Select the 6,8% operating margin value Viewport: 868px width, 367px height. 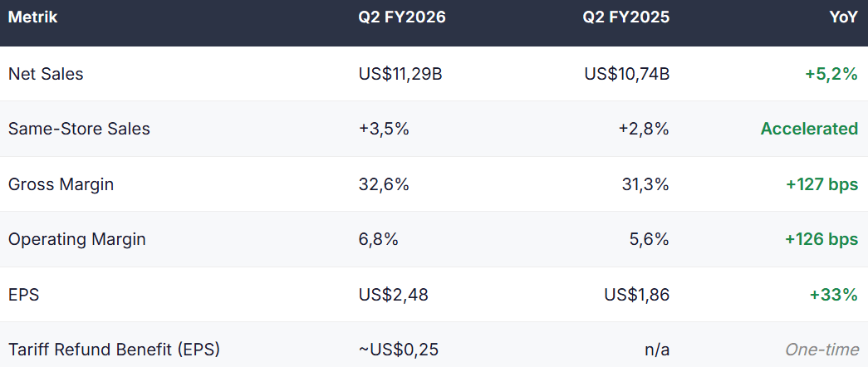click(x=378, y=240)
